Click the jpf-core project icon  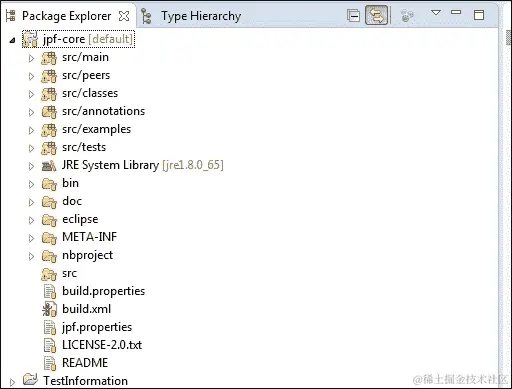pos(30,39)
